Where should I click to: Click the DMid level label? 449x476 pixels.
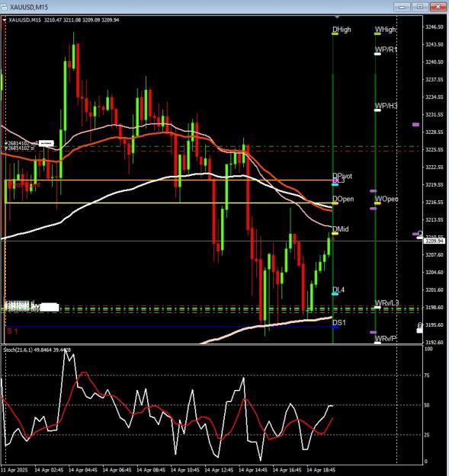point(340,229)
